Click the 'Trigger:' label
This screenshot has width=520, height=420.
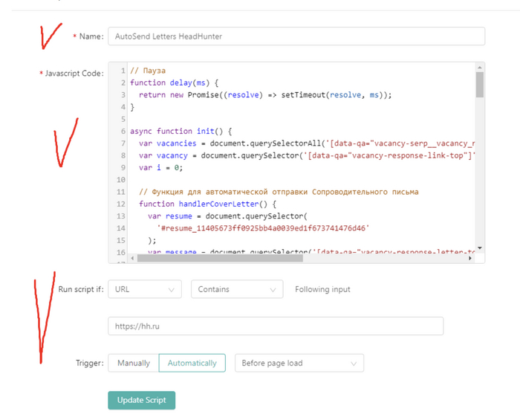point(90,363)
